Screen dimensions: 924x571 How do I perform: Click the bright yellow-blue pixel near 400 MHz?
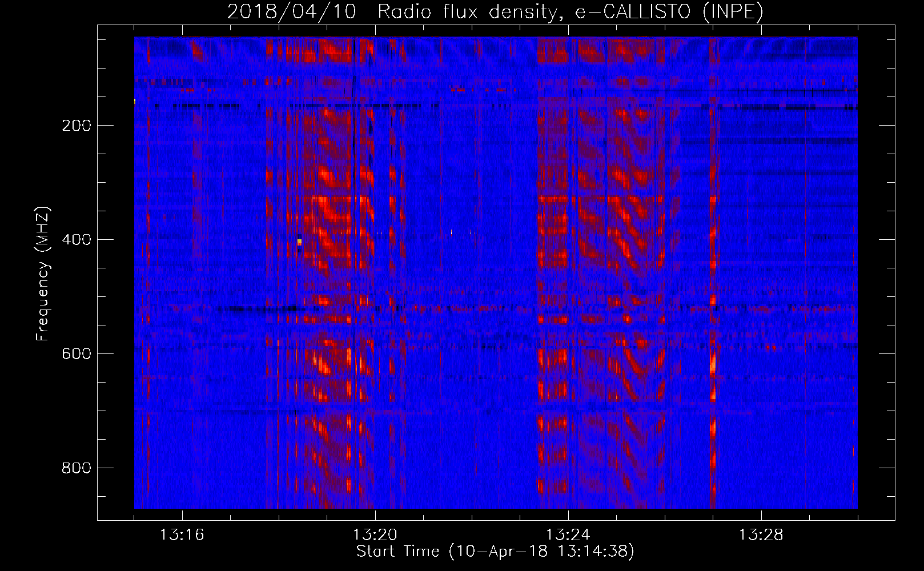point(299,242)
